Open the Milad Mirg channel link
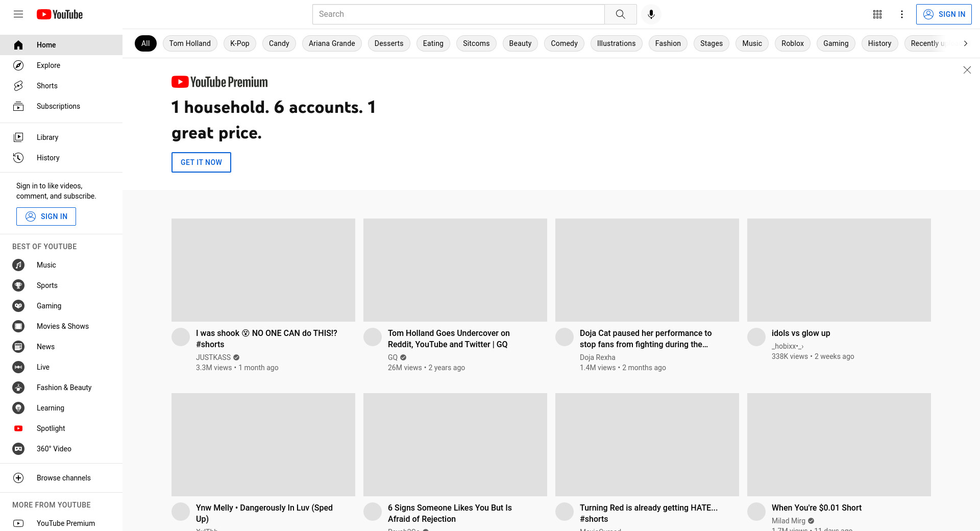Screen dimensions: 980x531 coord(789,521)
